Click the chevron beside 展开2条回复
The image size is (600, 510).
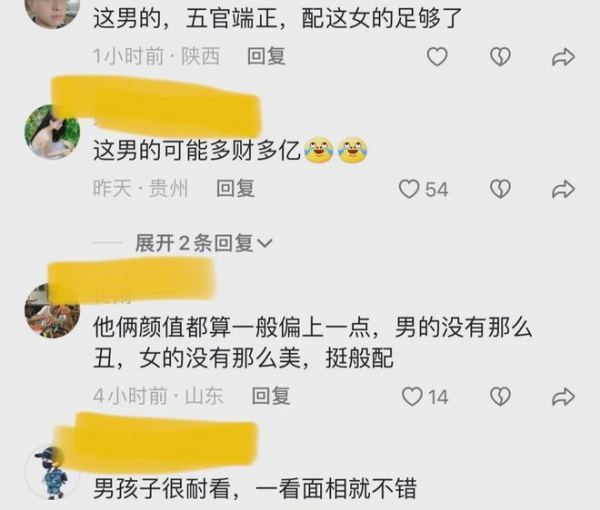265,243
